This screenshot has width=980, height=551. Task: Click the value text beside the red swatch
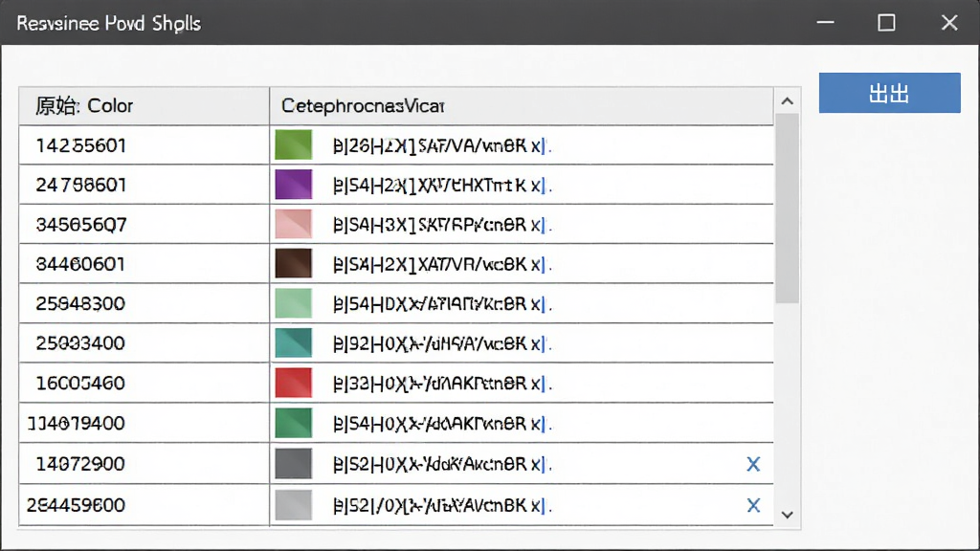click(442, 384)
